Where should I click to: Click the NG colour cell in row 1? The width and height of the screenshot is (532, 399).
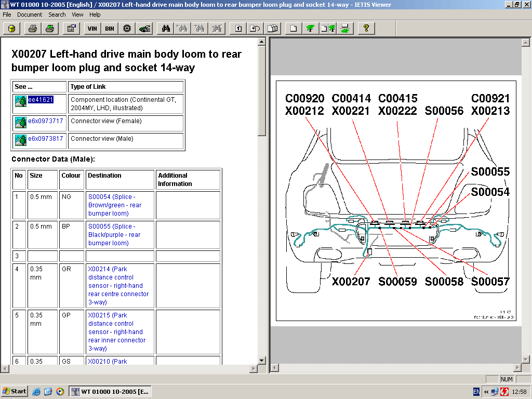(72, 205)
